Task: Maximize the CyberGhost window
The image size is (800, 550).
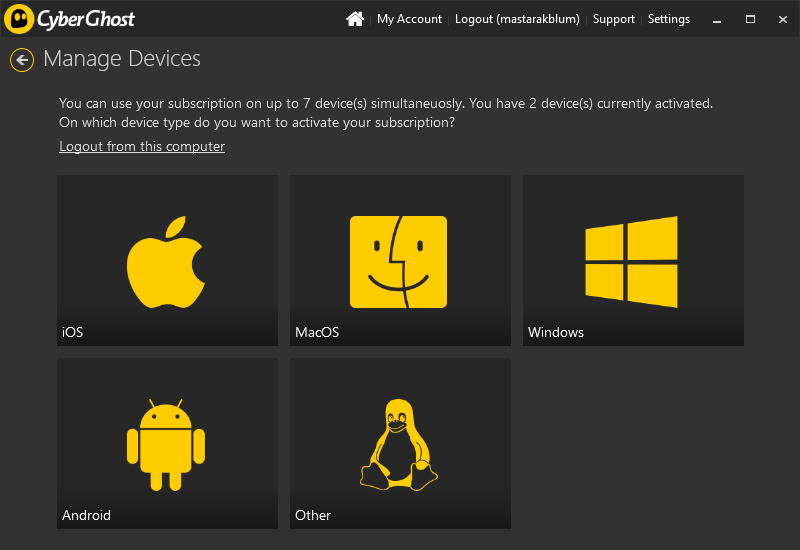Action: 750,19
